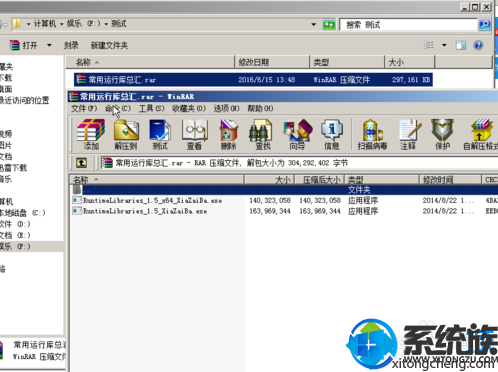Click in the 搜索 测试 search field
This screenshot has width=498, height=372.
coord(408,25)
